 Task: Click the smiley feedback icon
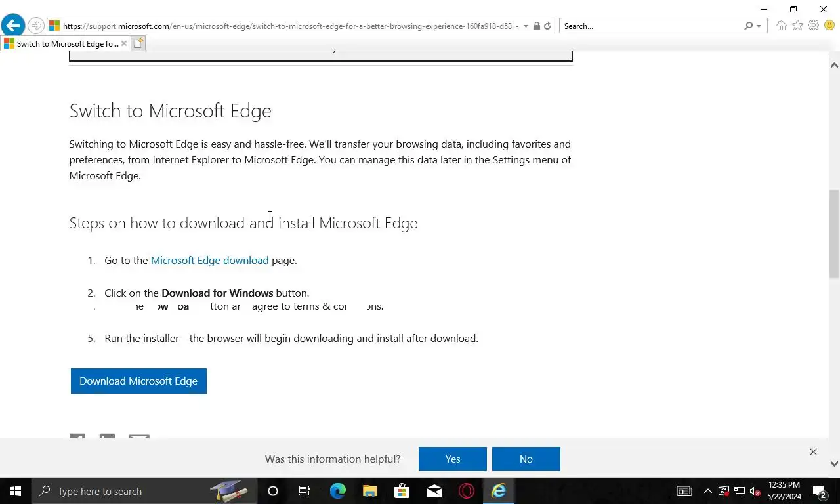coord(829,26)
